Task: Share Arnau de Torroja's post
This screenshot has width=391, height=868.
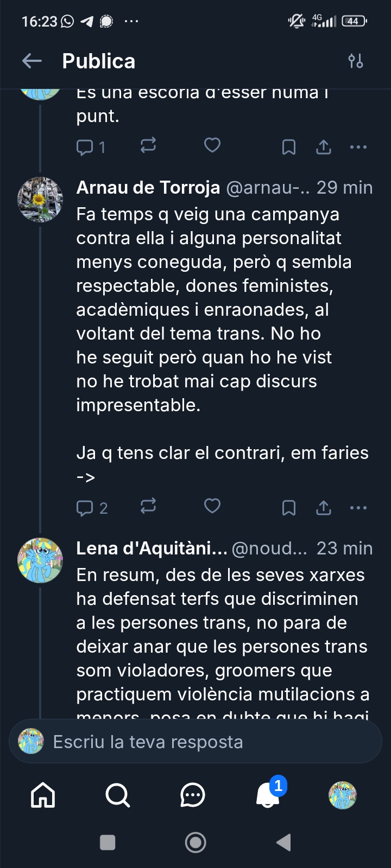Action: click(324, 508)
